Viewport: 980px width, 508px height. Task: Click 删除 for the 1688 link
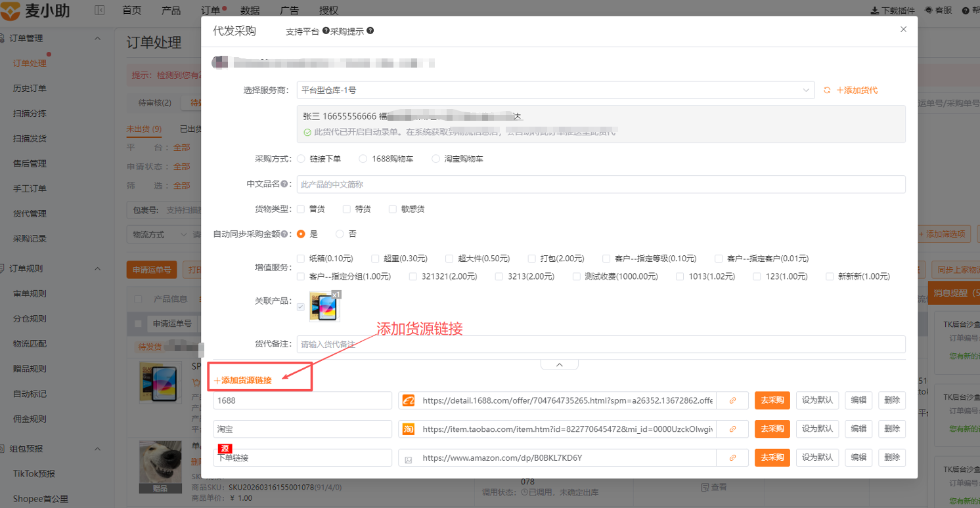point(892,400)
